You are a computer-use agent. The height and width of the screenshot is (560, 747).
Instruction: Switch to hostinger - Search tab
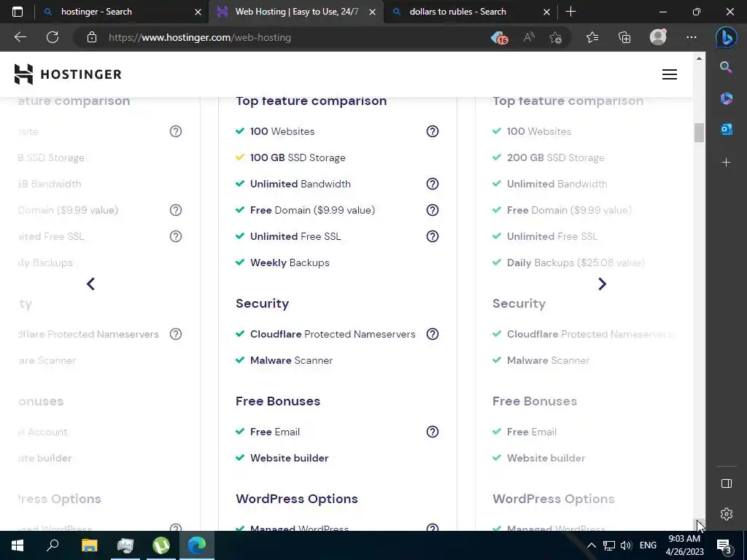pos(122,12)
